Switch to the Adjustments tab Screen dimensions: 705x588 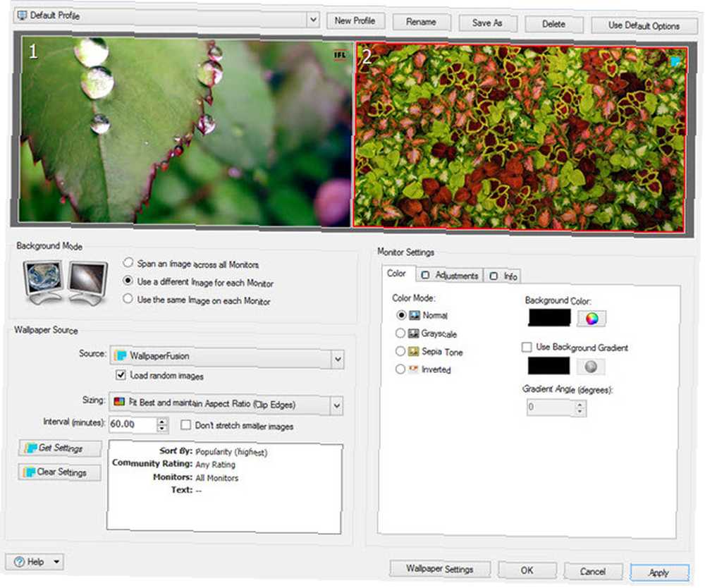450,275
